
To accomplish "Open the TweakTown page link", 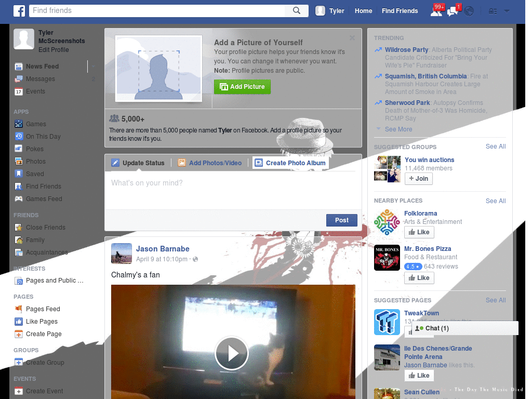I will click(421, 313).
